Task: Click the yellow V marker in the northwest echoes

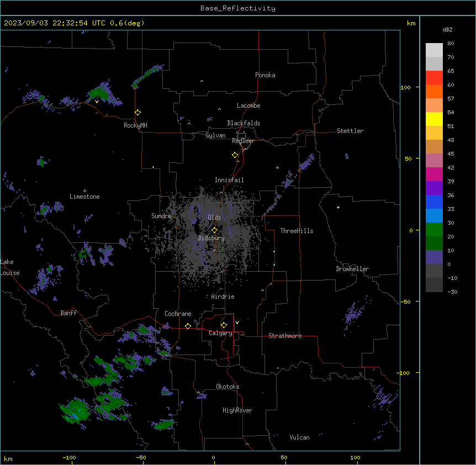Action: point(97,102)
